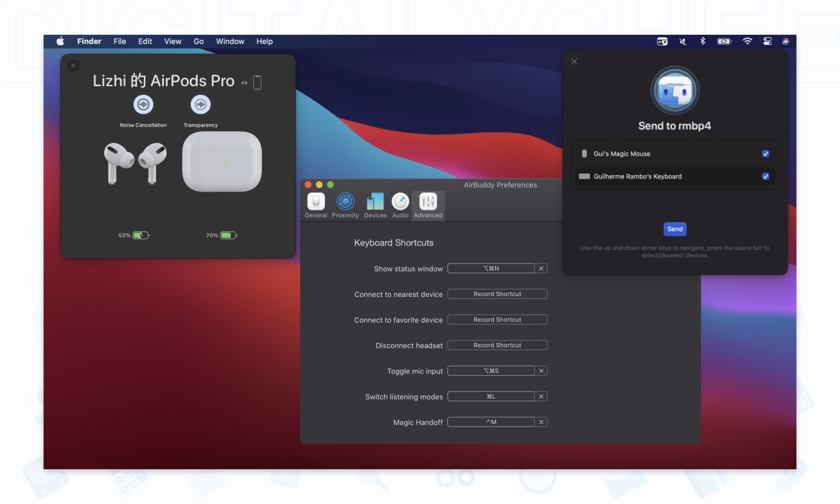Record shortcut for Disconnect headset
This screenshot has width=840, height=504.
click(497, 346)
